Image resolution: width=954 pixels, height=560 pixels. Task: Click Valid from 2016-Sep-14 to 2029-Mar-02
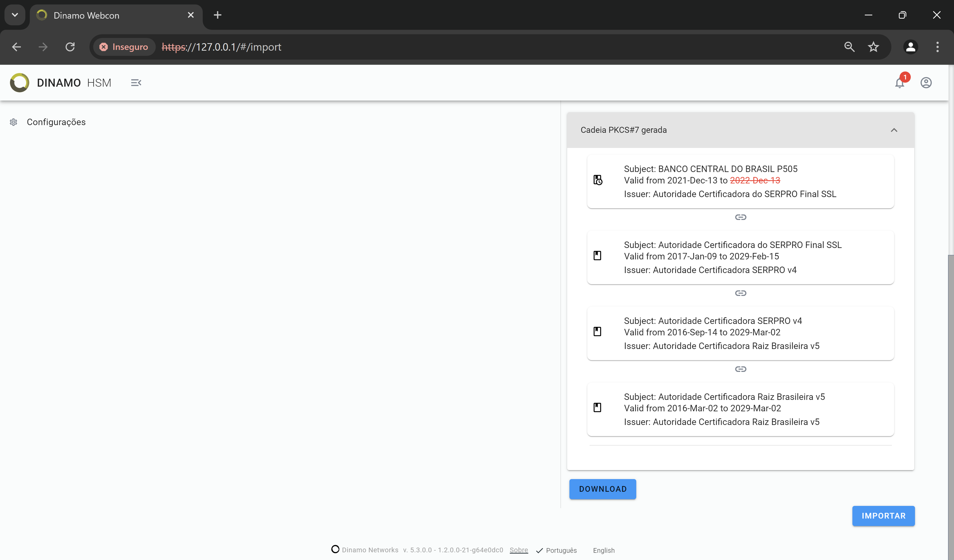[x=702, y=333]
